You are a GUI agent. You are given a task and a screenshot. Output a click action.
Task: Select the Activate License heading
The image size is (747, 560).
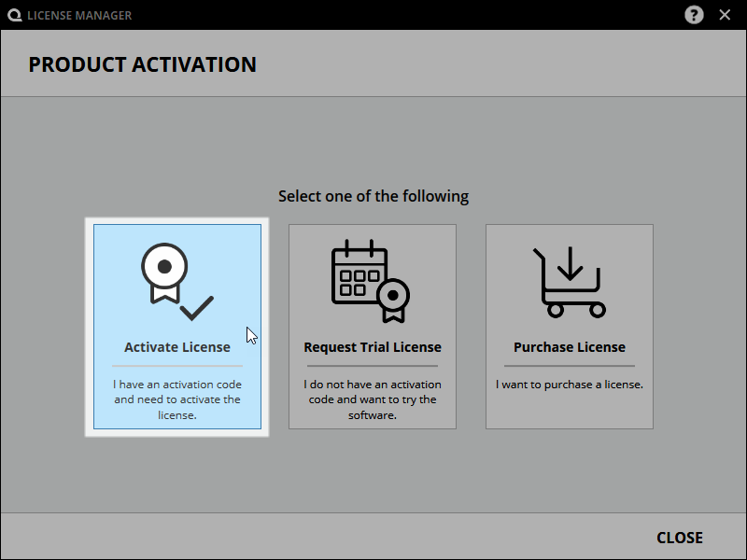click(x=177, y=347)
